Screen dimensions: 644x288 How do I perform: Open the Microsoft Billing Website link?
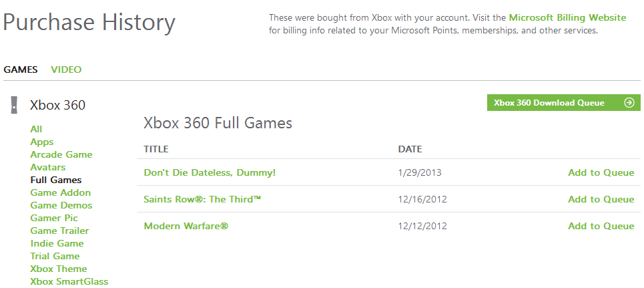[x=567, y=17]
